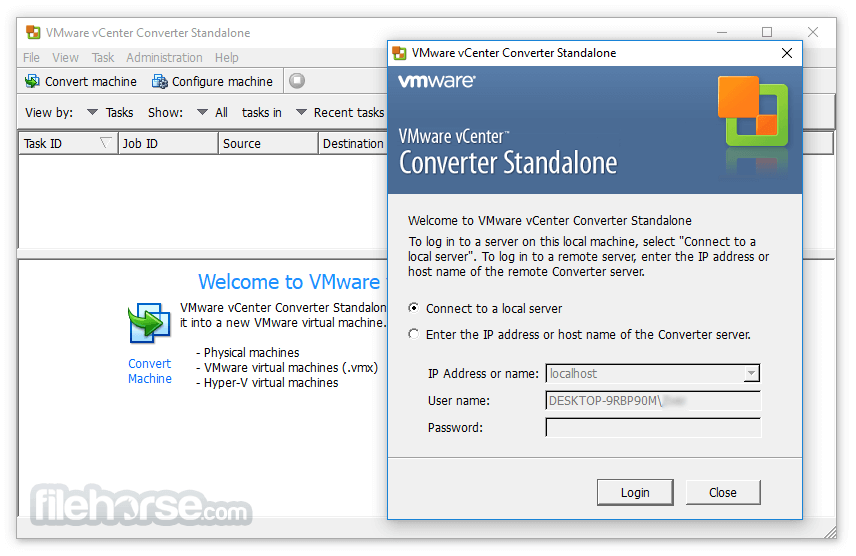Click the 'Welcome to VMware' heading in main window
The width and height of the screenshot is (856, 556).
289,282
